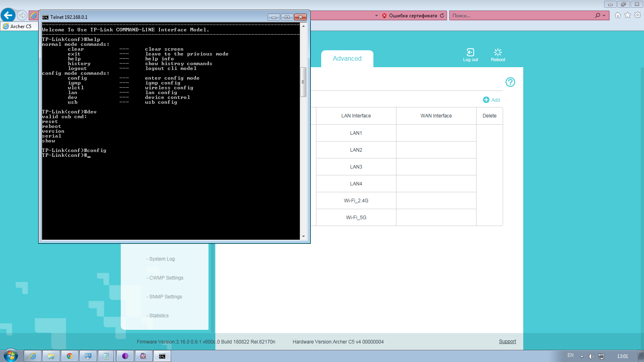
Task: Click the refresh icon in address bar
Action: pos(442,16)
